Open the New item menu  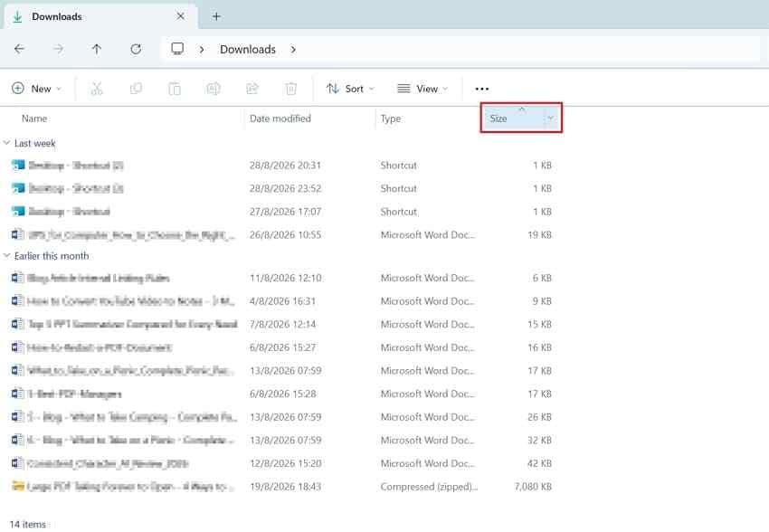(x=37, y=89)
